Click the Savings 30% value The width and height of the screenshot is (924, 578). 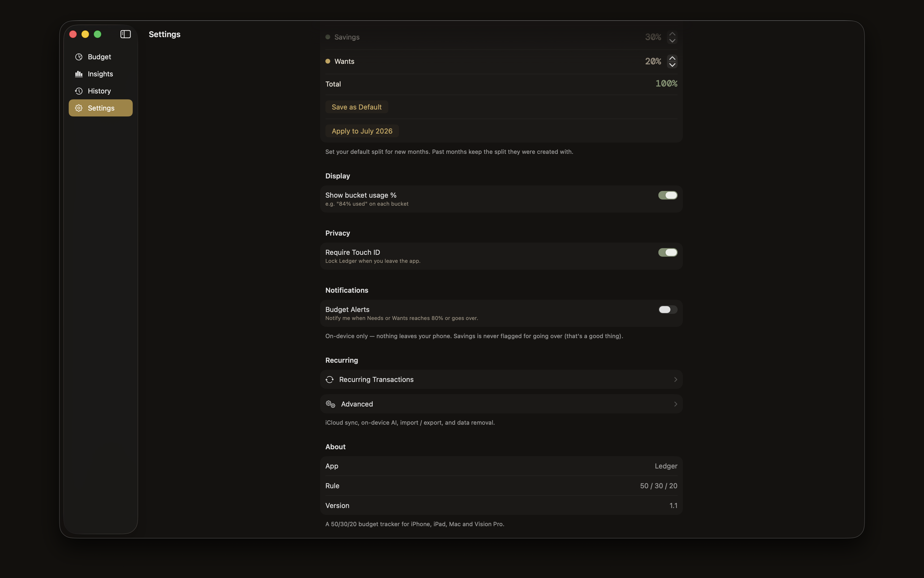point(653,37)
